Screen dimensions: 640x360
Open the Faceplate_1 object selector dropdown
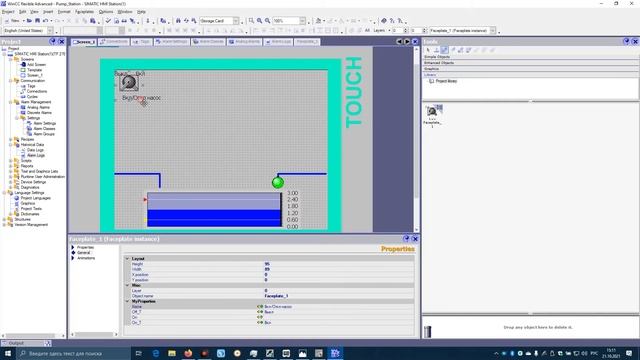(x=493, y=31)
